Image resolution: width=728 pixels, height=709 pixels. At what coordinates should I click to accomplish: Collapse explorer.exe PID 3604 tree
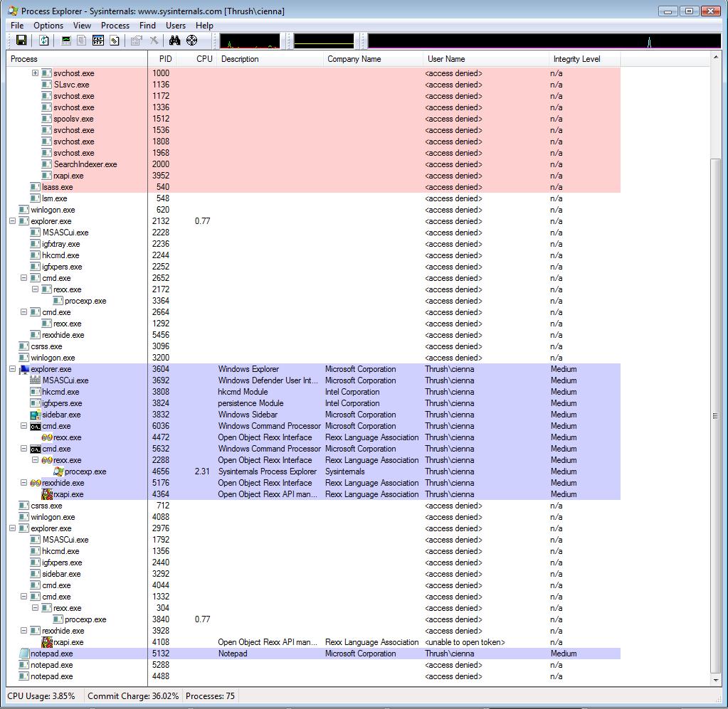[13, 369]
